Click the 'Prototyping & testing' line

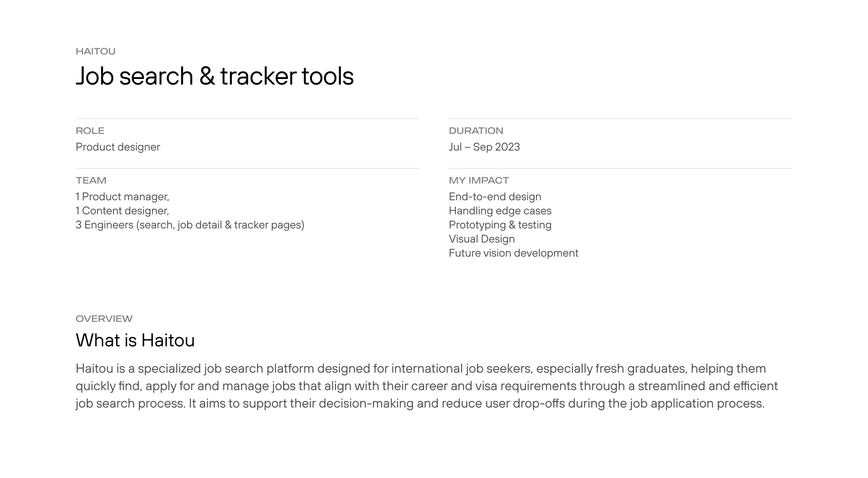(x=500, y=225)
